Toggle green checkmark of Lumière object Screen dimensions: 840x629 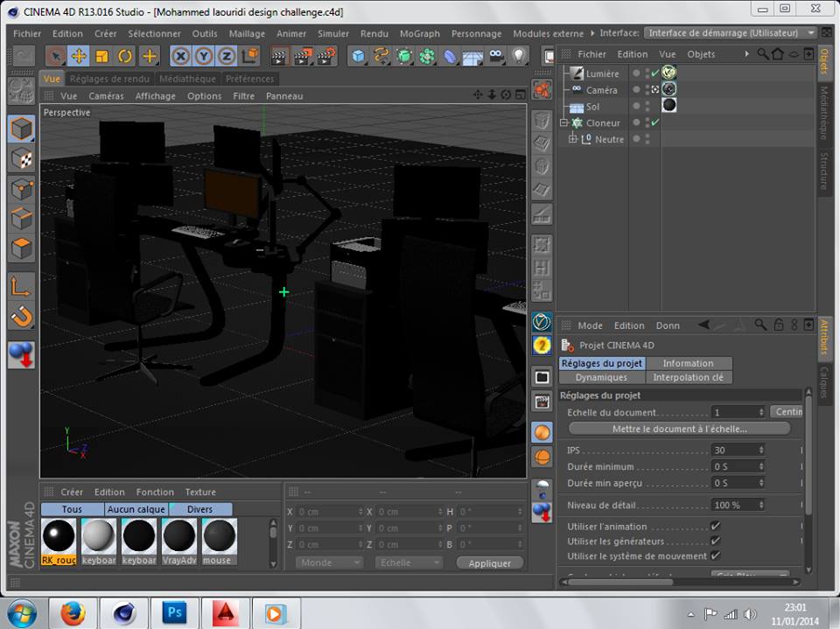(x=654, y=73)
